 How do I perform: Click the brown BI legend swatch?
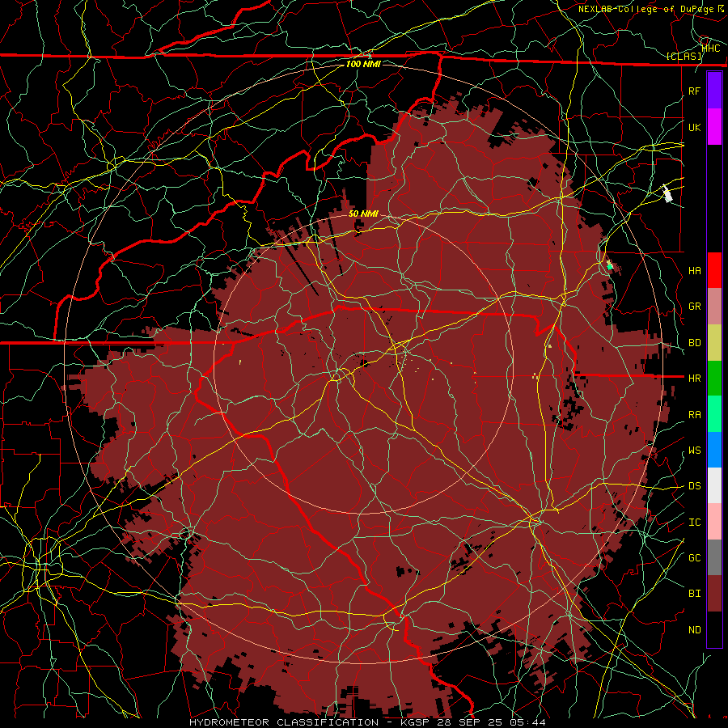click(x=714, y=594)
